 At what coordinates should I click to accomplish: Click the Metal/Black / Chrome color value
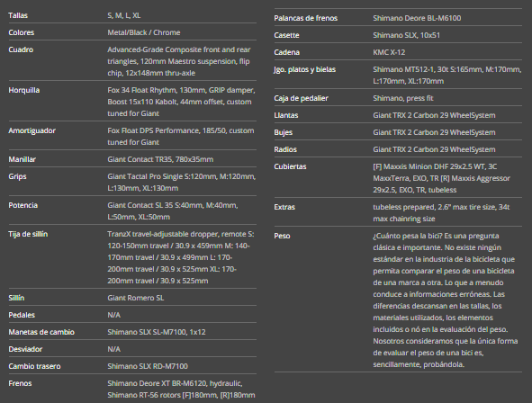click(x=144, y=32)
